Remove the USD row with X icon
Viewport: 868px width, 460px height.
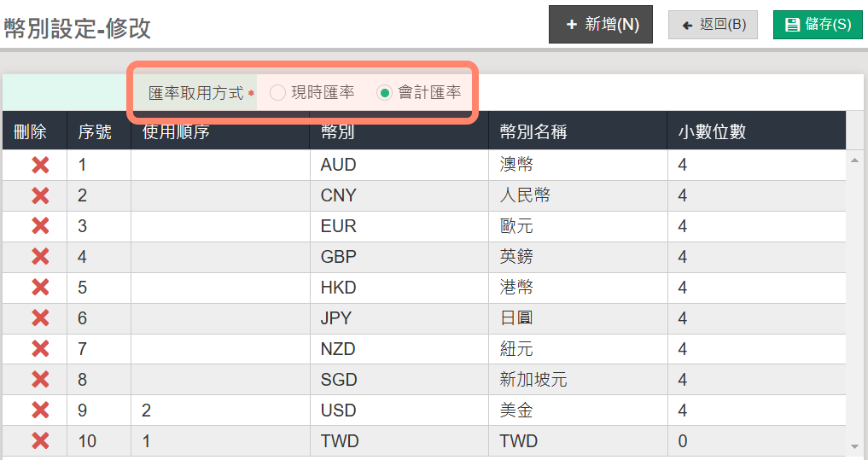(x=39, y=411)
